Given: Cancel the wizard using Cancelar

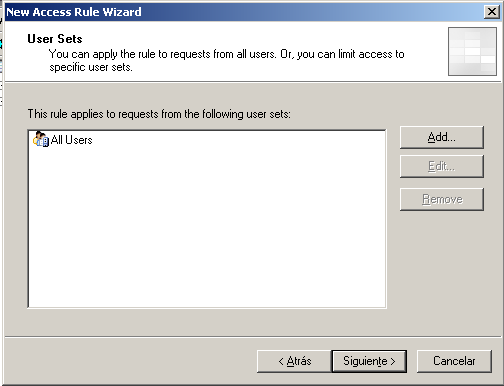Looking at the screenshot, I should [x=454, y=361].
